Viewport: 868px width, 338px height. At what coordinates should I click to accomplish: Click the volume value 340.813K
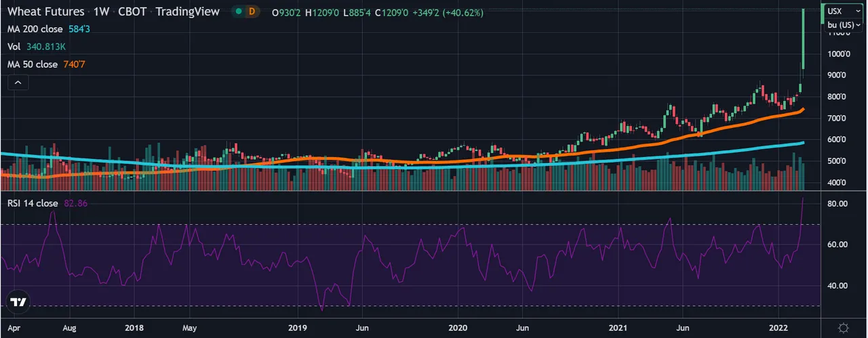pyautogui.click(x=45, y=47)
